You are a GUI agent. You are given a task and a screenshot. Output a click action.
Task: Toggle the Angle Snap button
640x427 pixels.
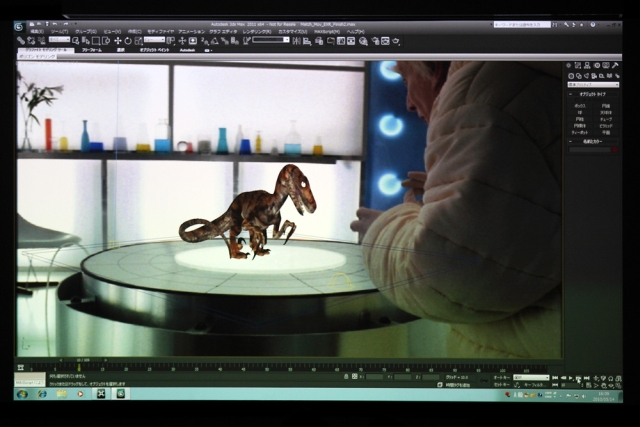(215, 40)
